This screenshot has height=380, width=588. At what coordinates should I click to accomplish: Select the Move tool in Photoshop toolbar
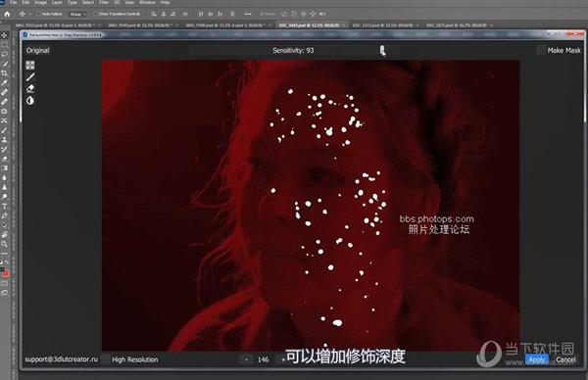pyautogui.click(x=5, y=35)
